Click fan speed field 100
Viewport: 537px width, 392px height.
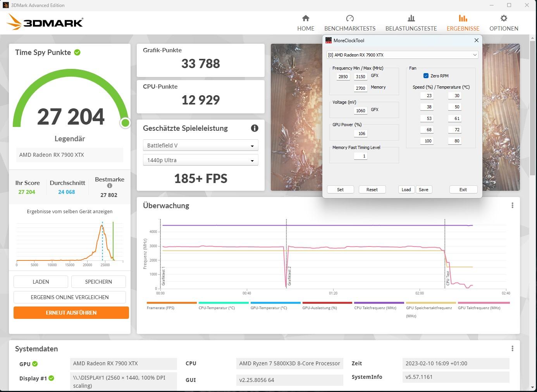tap(427, 141)
